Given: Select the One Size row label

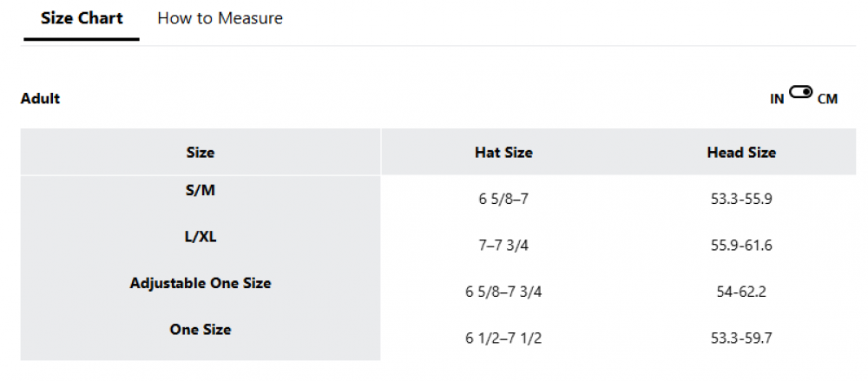Looking at the screenshot, I should [200, 329].
